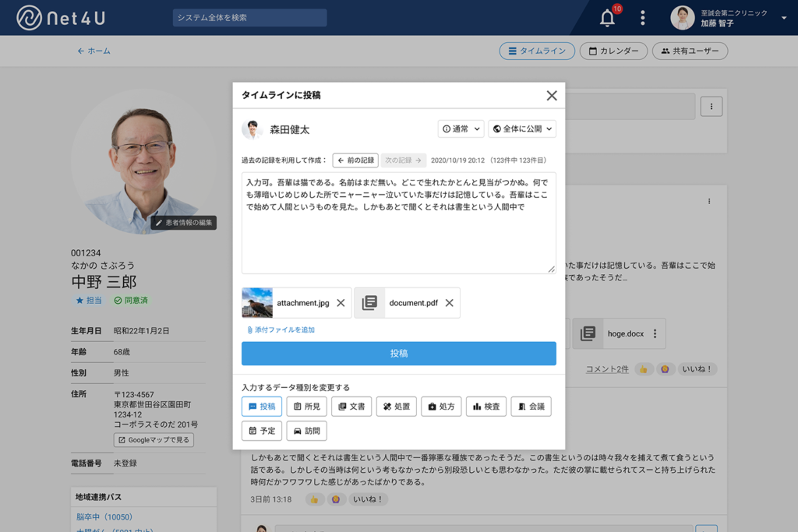Add a thumbs-up reaction to hoge.docx post
The image size is (798, 532).
[x=643, y=369]
